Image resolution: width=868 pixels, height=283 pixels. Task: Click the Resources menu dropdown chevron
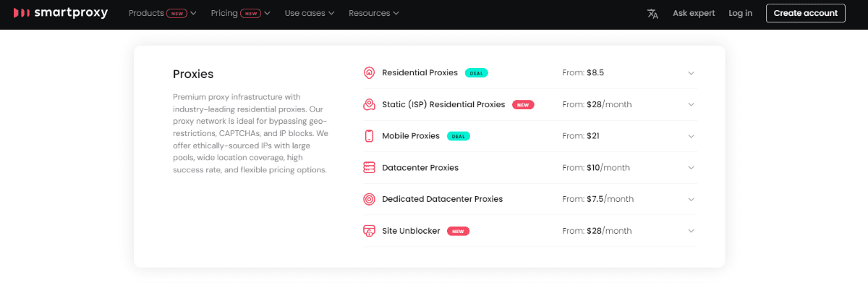[x=396, y=14]
